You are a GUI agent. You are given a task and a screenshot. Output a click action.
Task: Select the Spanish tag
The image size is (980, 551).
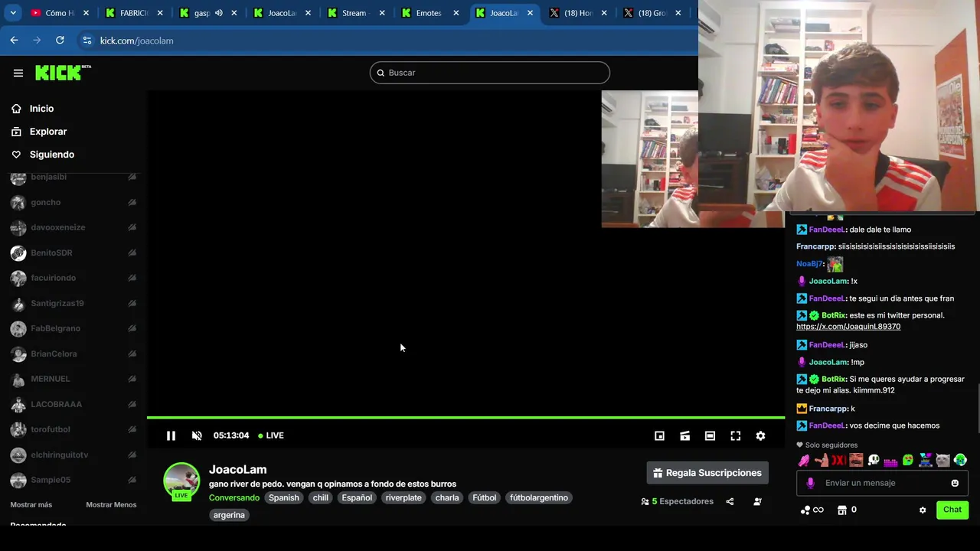click(283, 497)
